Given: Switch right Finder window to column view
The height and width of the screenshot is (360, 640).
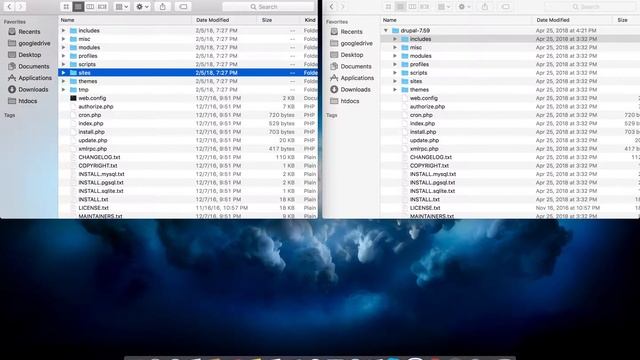Looking at the screenshot, I should pos(412,7).
